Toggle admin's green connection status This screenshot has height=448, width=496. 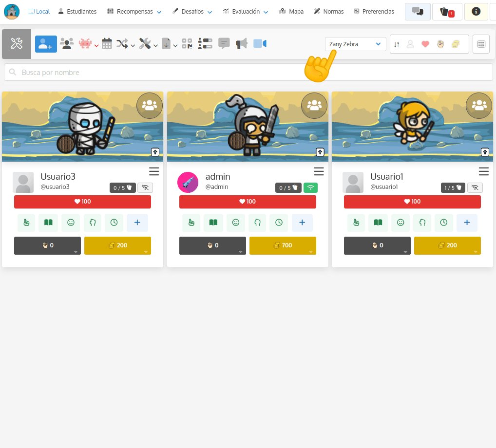click(x=310, y=187)
